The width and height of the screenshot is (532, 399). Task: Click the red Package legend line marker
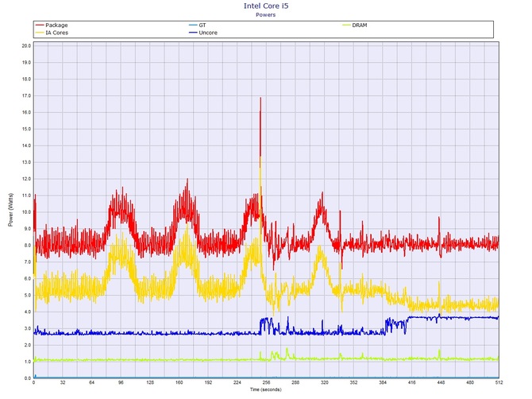[x=40, y=25]
